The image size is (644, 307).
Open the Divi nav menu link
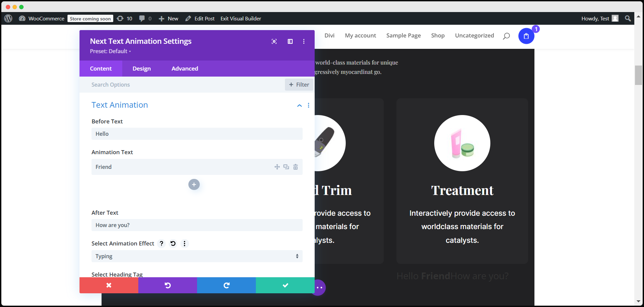pos(329,35)
